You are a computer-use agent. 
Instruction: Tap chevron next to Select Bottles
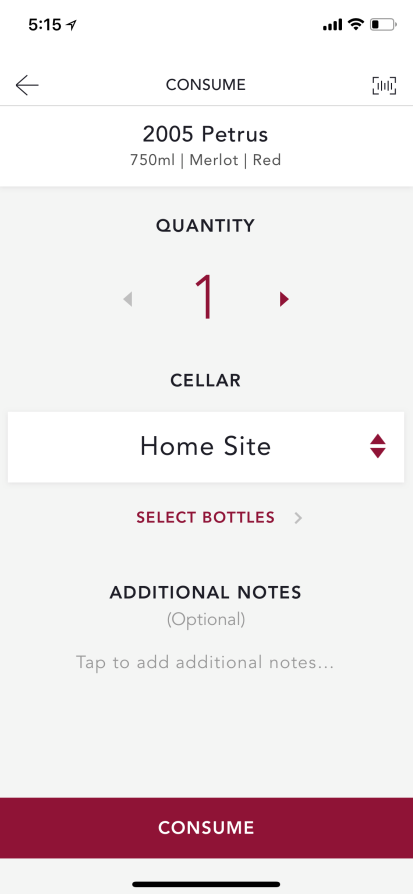click(x=298, y=518)
